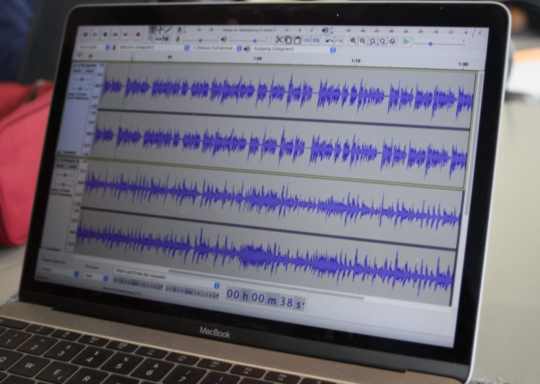Open the first track's name dropdown menu
540x384 pixels.
pos(86,65)
